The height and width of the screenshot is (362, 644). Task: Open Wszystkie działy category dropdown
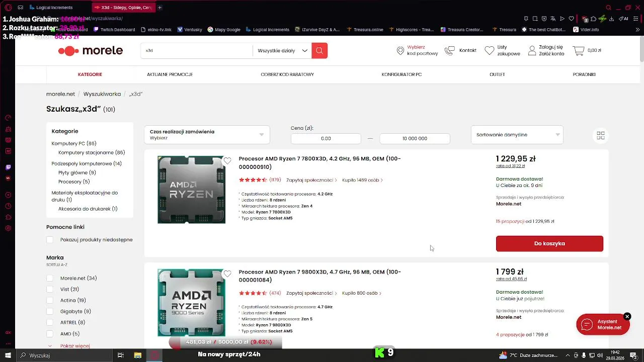[282, 51]
